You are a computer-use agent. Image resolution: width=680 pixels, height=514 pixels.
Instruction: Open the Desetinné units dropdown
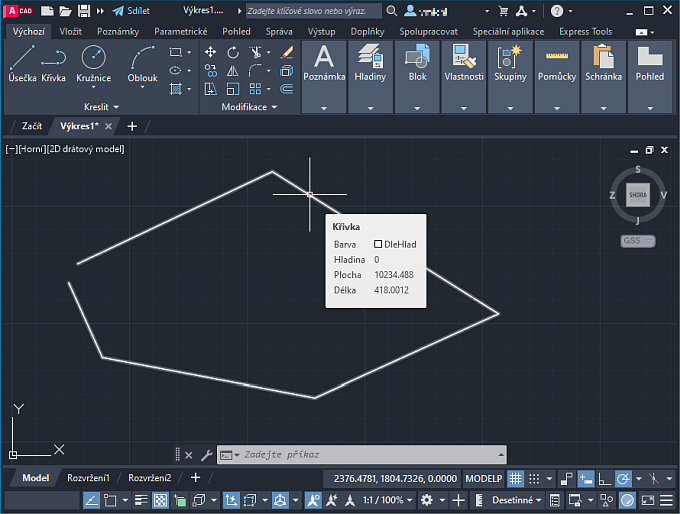(x=518, y=500)
